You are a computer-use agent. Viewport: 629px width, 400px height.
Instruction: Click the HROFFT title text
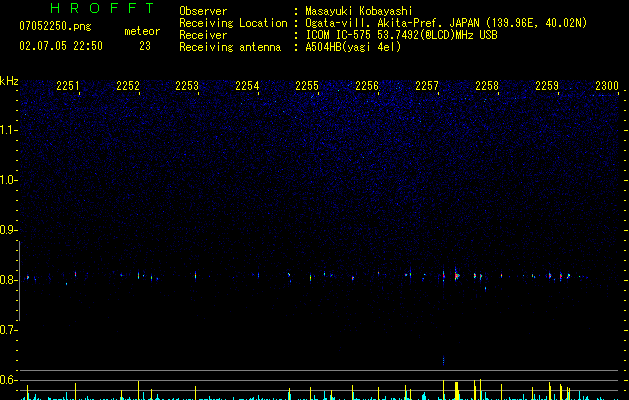pyautogui.click(x=103, y=8)
